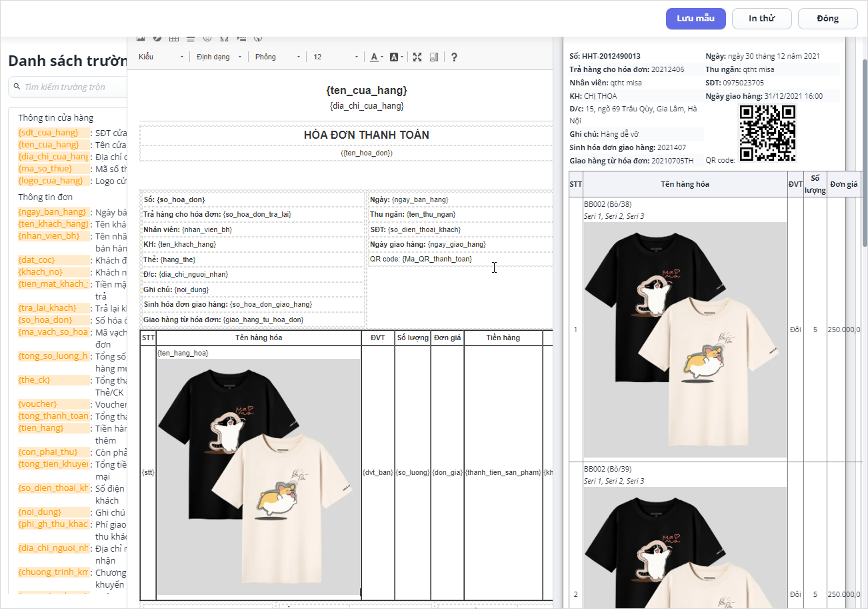Select {ngay_ban_hang} in the field list
The width and height of the screenshot is (868, 609).
pos(53,212)
